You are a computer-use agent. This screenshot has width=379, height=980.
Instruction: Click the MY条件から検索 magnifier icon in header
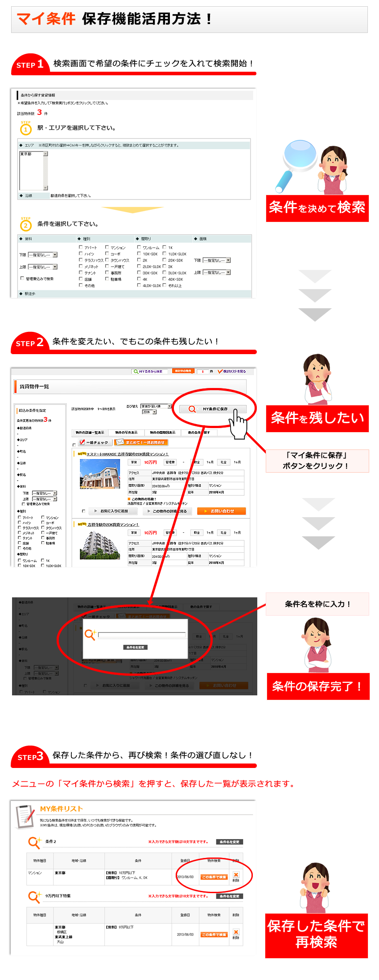(x=136, y=371)
